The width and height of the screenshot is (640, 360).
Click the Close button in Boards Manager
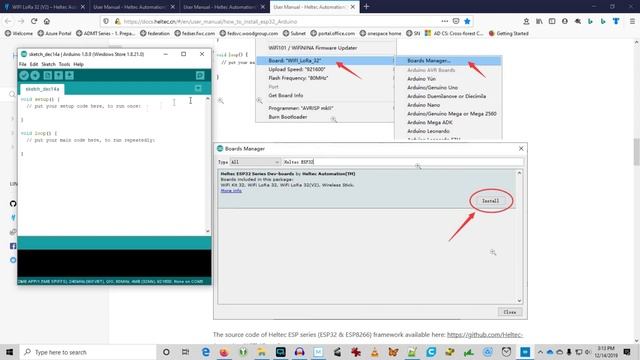pyautogui.click(x=509, y=312)
